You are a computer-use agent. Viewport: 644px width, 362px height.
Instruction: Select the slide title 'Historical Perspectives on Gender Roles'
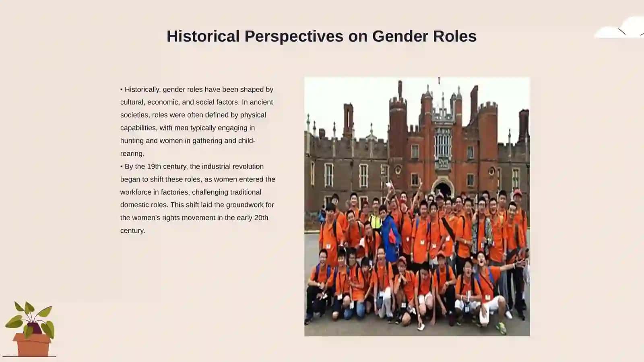pos(322,36)
